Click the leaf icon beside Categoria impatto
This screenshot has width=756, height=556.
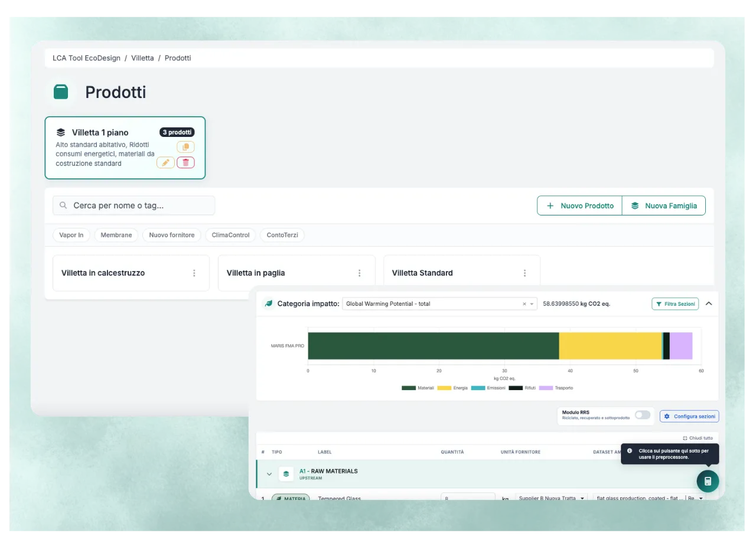[x=269, y=303]
